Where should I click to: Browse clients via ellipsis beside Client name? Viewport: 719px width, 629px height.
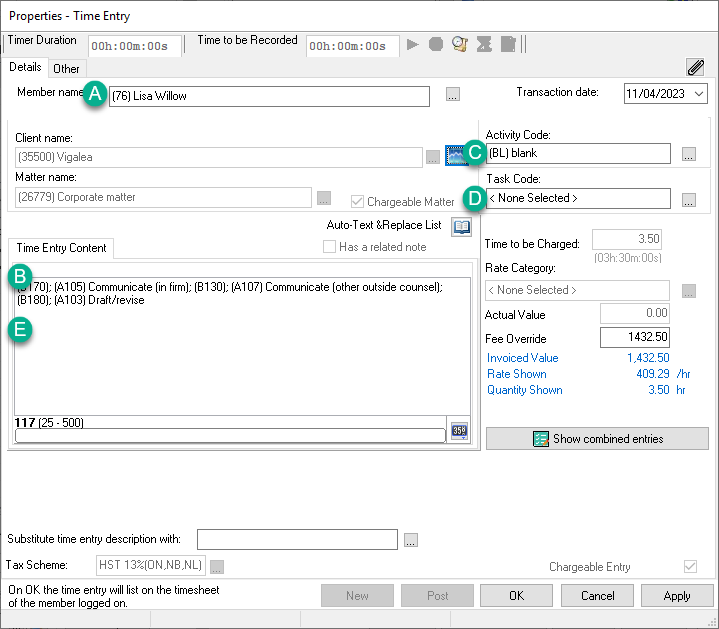(433, 157)
